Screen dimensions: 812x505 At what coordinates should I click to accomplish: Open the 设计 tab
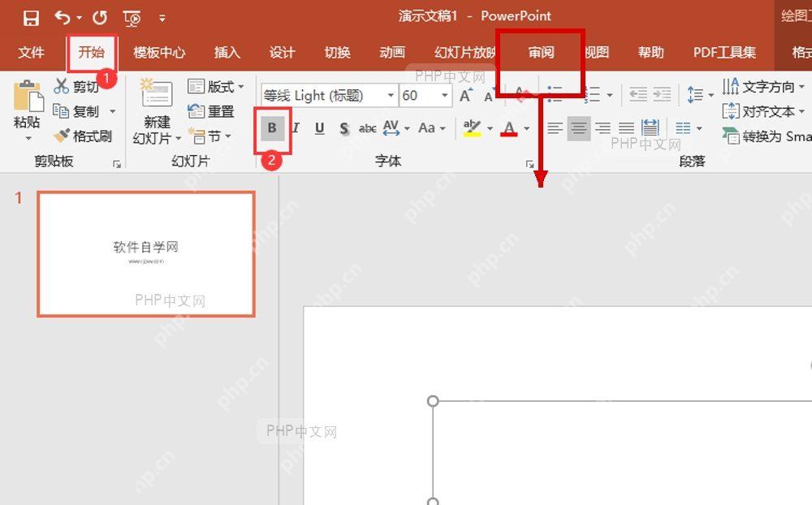[283, 52]
